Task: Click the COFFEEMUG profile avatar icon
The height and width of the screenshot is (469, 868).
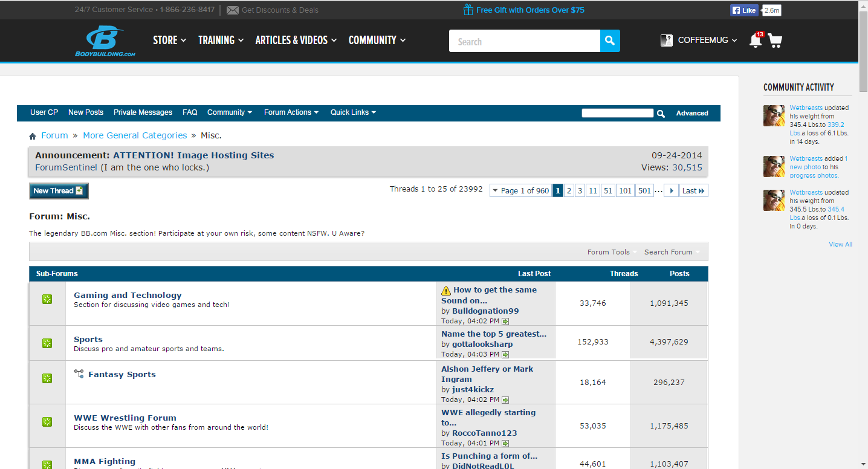Action: pos(667,40)
